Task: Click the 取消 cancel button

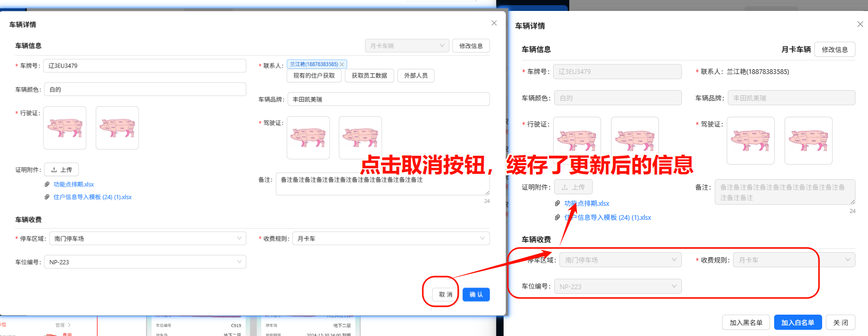Action: coord(445,295)
